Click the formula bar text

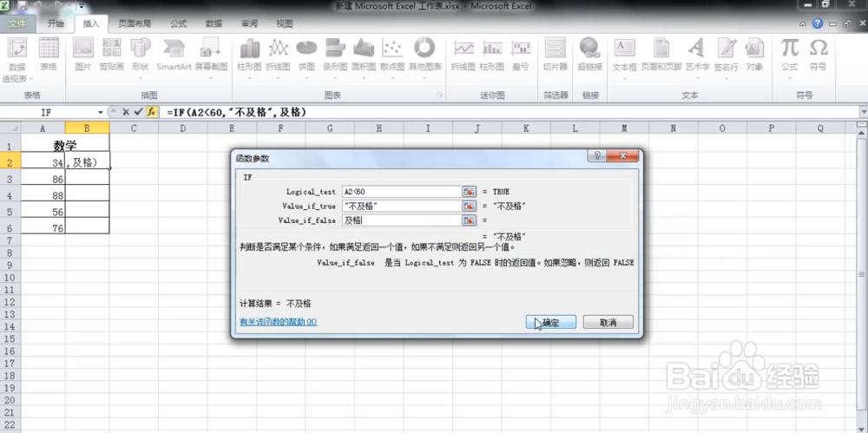(x=236, y=113)
